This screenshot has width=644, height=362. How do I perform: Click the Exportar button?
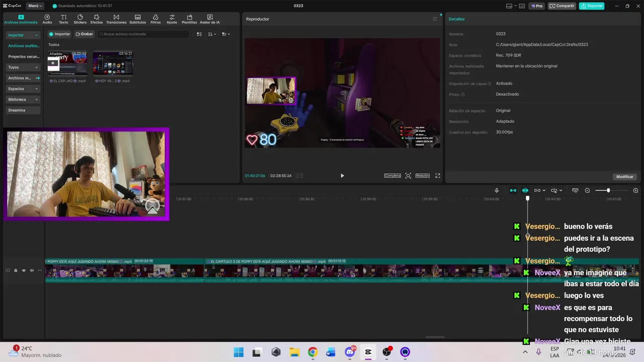click(592, 6)
